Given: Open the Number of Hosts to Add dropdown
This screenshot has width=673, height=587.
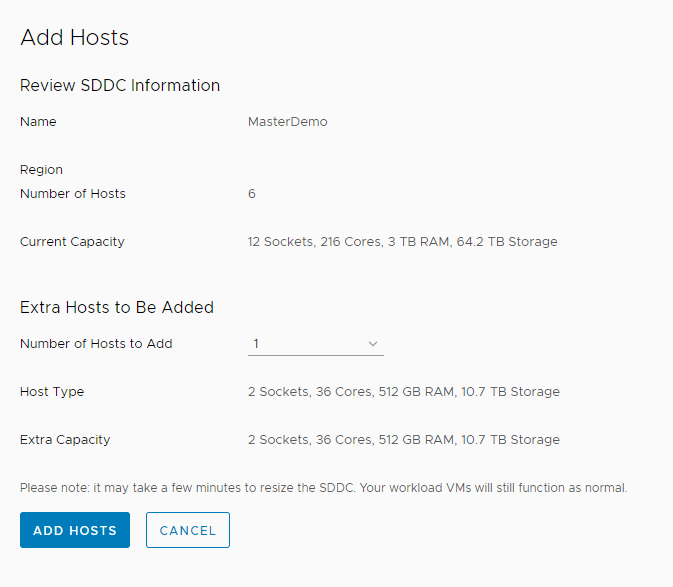Looking at the screenshot, I should 315,344.
